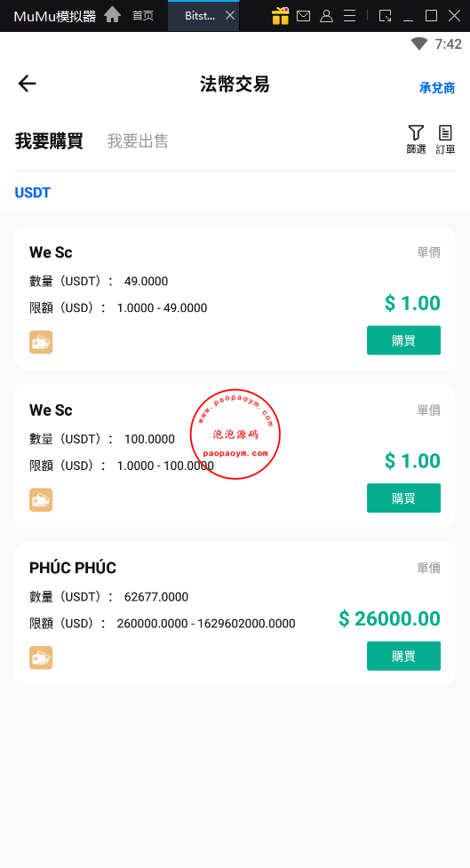Open the 承兌商 link
This screenshot has height=868, width=470.
click(437, 87)
